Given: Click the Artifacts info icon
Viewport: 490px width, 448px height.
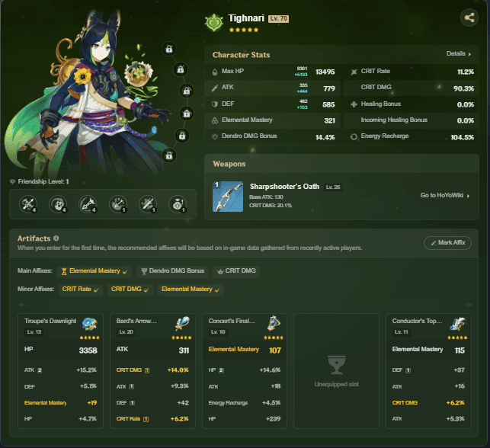Looking at the screenshot, I should [56, 238].
